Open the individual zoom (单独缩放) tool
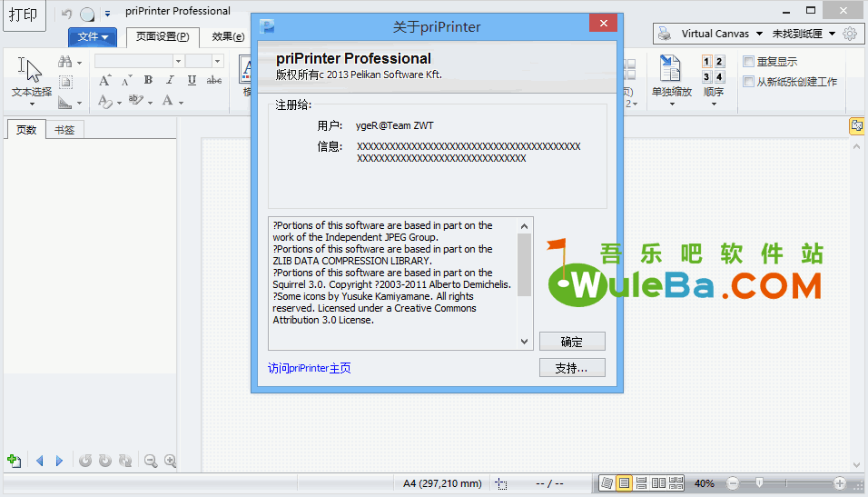The width and height of the screenshot is (868, 497). click(x=672, y=80)
